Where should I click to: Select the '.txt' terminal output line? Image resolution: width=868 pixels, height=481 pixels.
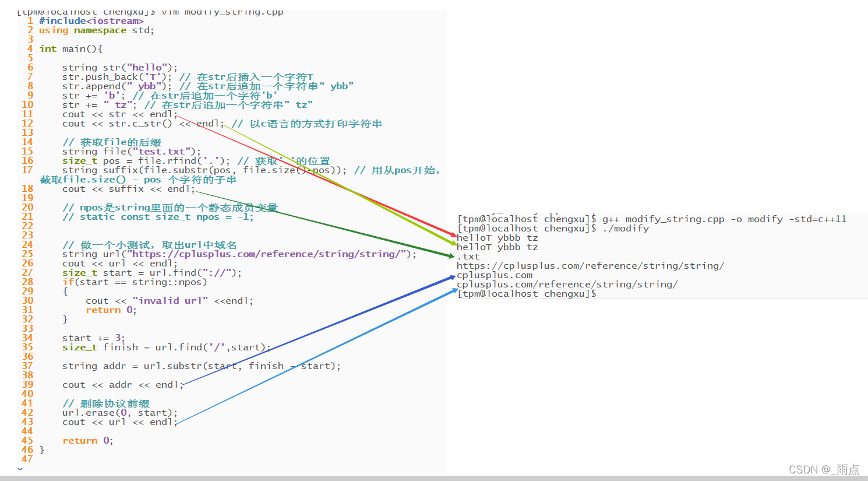468,257
